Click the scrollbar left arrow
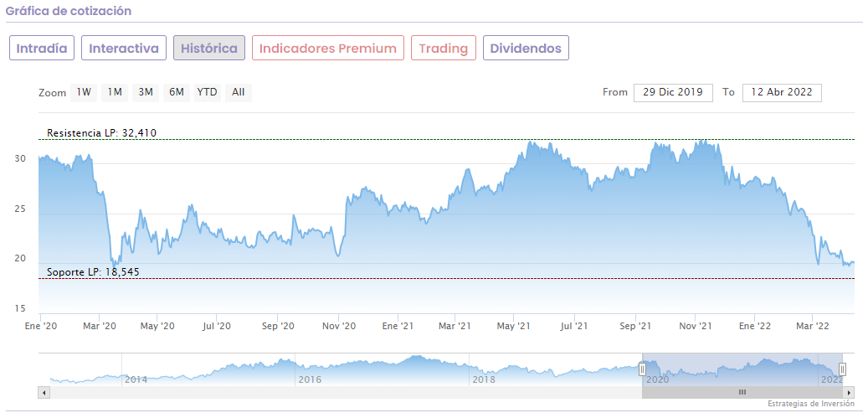Screen dimensions: 868x418 click(x=44, y=392)
